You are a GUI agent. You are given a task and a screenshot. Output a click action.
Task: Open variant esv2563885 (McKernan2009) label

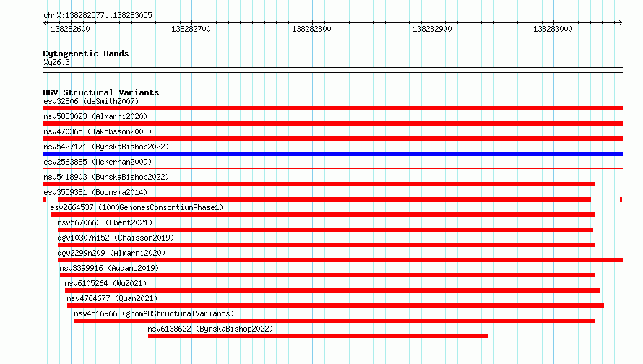click(98, 162)
